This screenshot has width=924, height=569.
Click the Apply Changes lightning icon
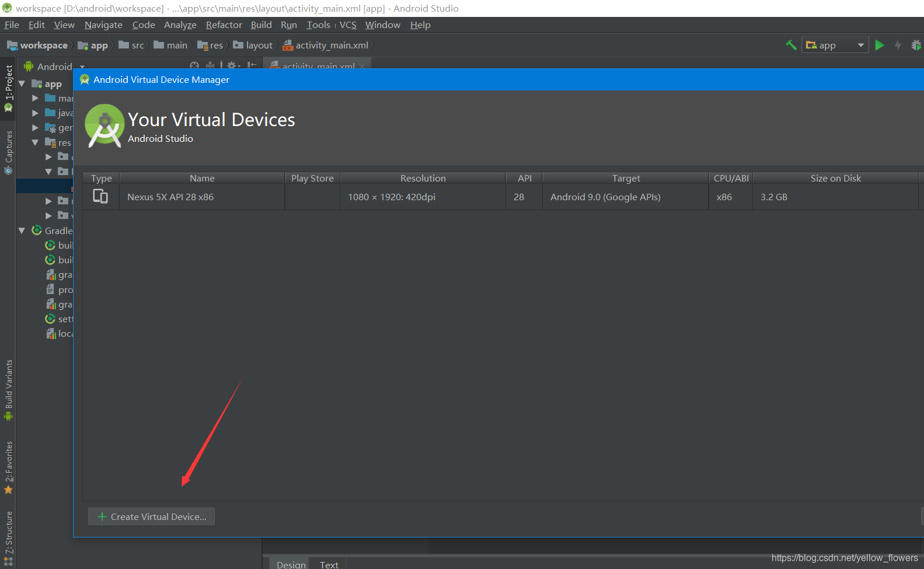(x=898, y=45)
